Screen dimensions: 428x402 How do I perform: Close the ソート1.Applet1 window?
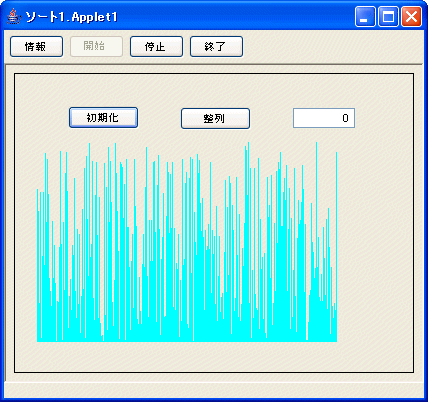(x=411, y=16)
